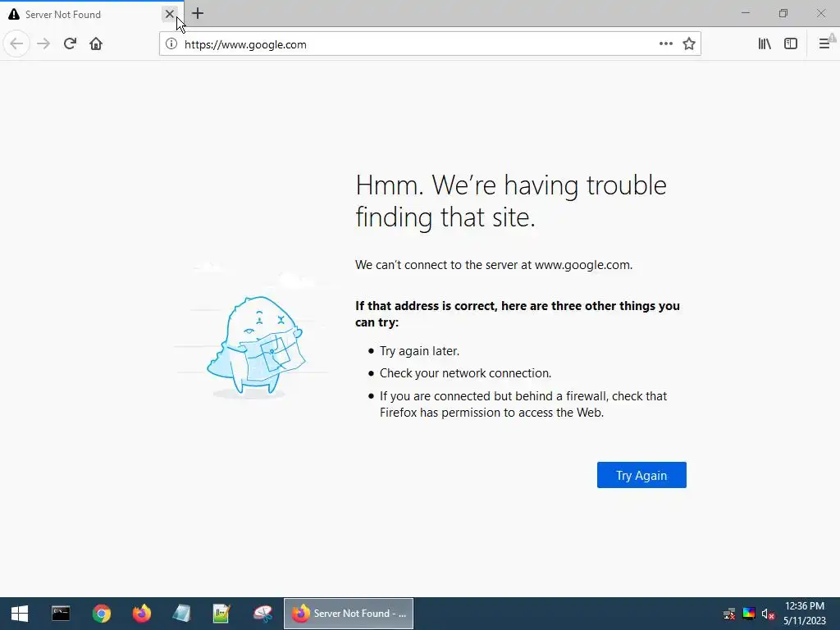Go to the Firefox home page

(x=96, y=44)
